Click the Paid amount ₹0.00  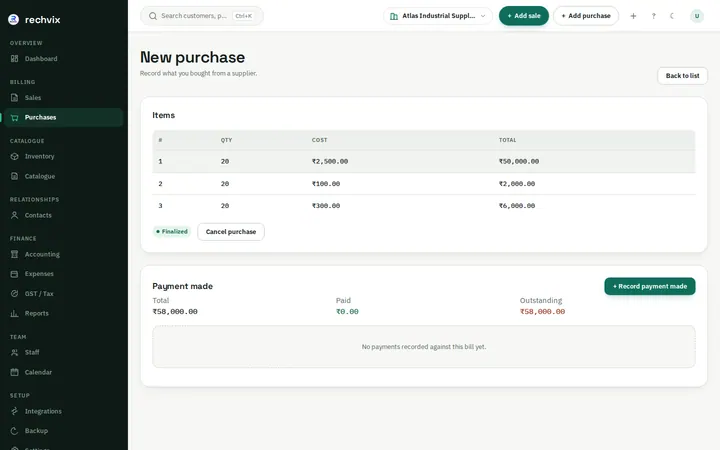[347, 312]
